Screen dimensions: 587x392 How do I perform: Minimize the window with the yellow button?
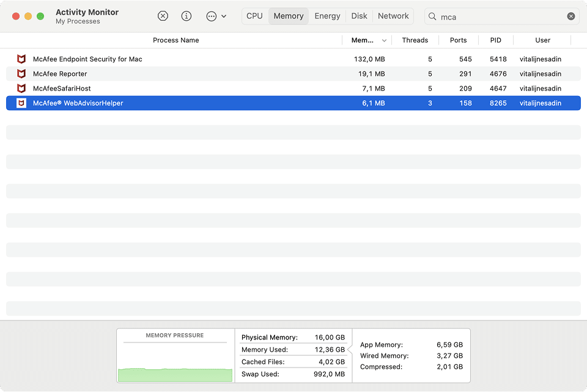pyautogui.click(x=28, y=16)
